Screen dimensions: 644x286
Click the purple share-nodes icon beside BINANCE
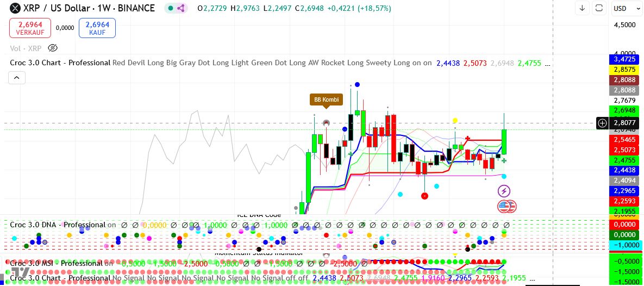pos(182,8)
